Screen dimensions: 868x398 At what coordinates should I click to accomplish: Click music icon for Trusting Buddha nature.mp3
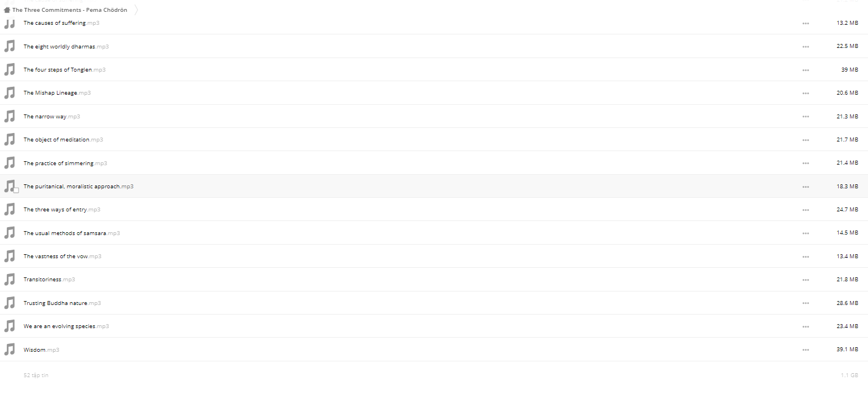click(10, 303)
